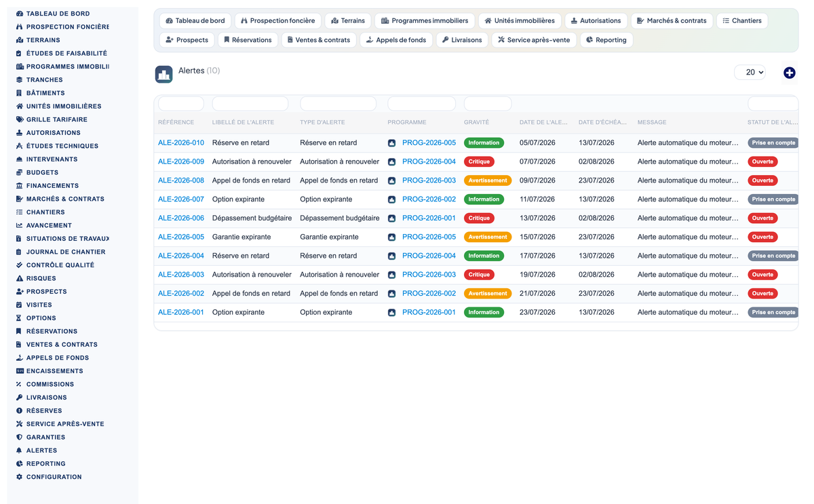Click the Tableau de bord sidebar icon
The height and width of the screenshot is (504, 814).
[20, 14]
